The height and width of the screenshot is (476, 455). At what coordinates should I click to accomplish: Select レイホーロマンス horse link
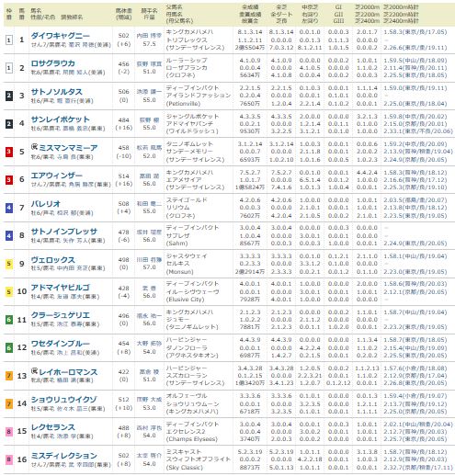(68, 372)
